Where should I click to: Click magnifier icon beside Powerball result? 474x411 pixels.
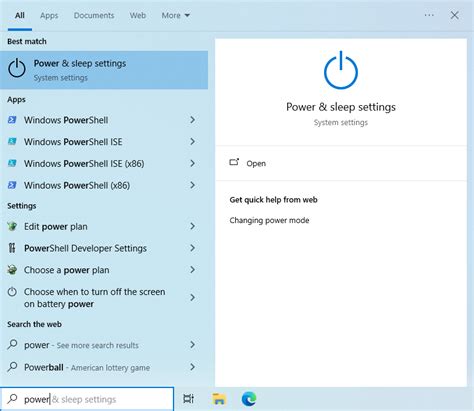(x=12, y=367)
